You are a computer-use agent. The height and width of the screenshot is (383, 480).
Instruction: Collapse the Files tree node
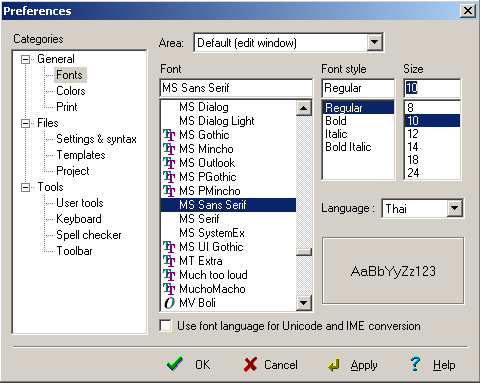point(25,124)
